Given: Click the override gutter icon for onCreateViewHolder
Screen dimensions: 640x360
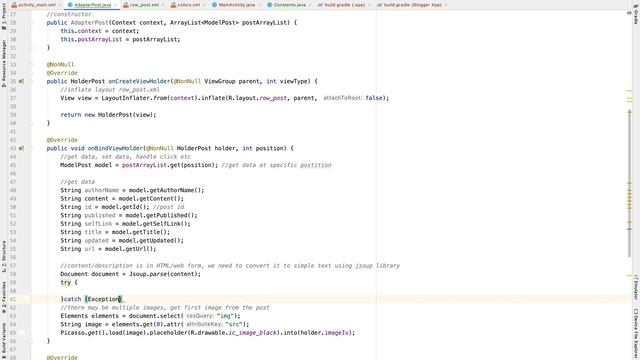Looking at the screenshot, I should 21,81.
